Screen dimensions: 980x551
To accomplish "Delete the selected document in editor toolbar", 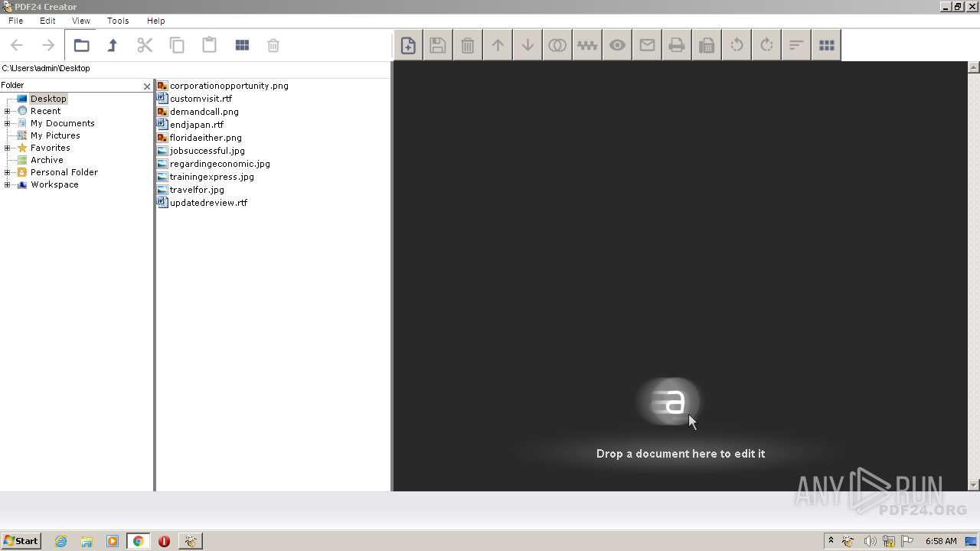I will pyautogui.click(x=468, y=45).
